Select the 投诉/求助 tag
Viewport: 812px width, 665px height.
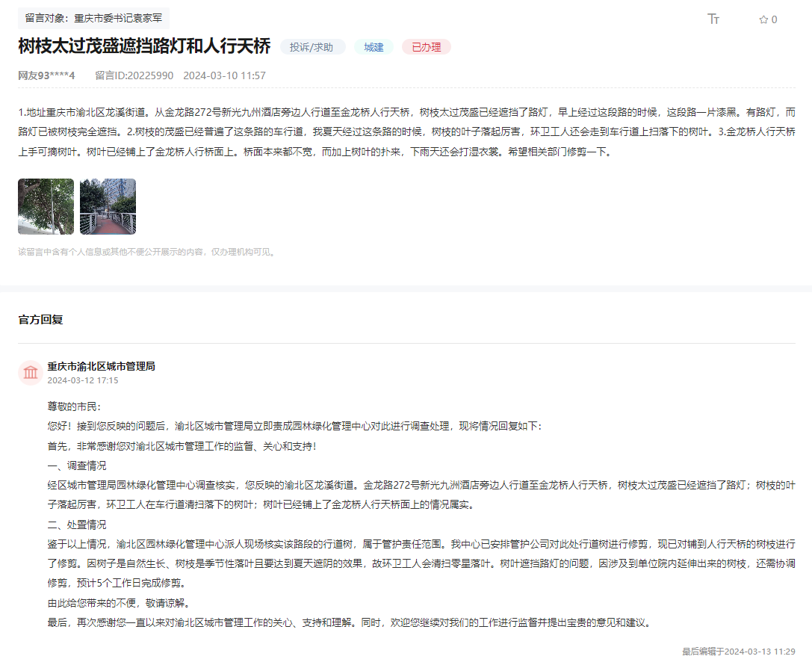313,46
